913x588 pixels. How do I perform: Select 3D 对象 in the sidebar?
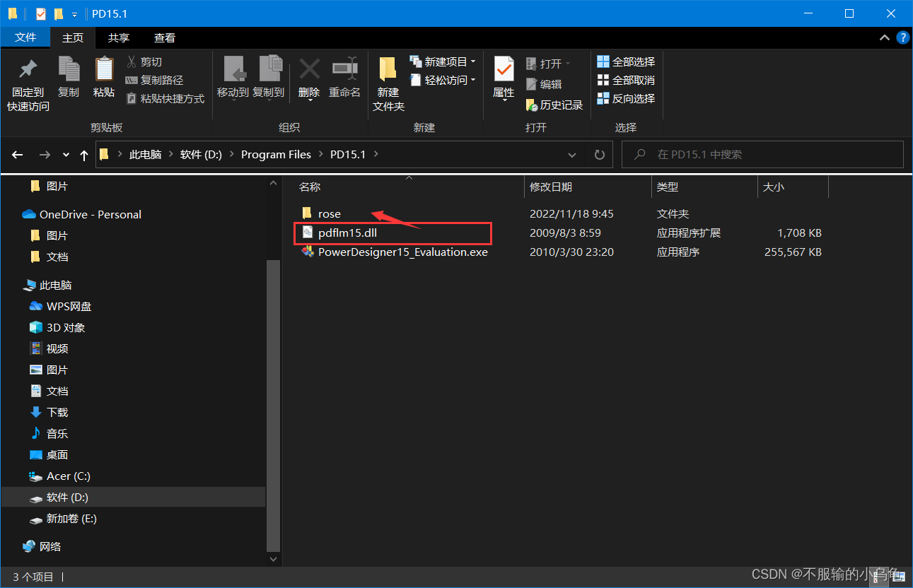(57, 327)
